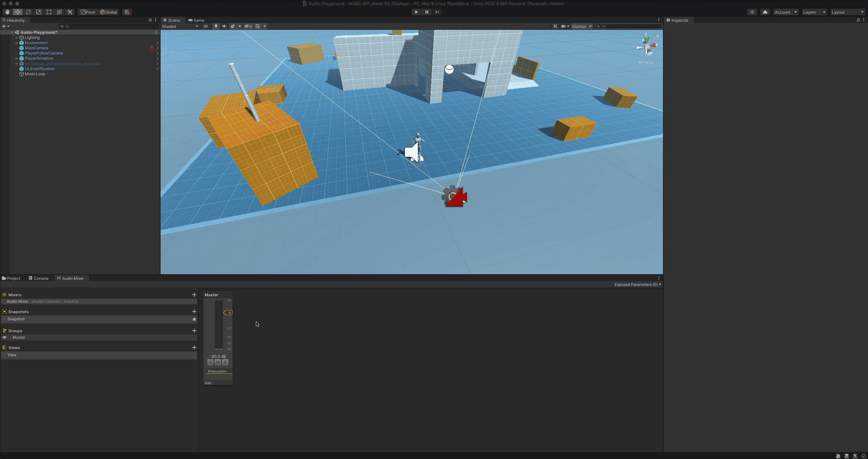
Task: Open cloud services icon
Action: pos(765,12)
